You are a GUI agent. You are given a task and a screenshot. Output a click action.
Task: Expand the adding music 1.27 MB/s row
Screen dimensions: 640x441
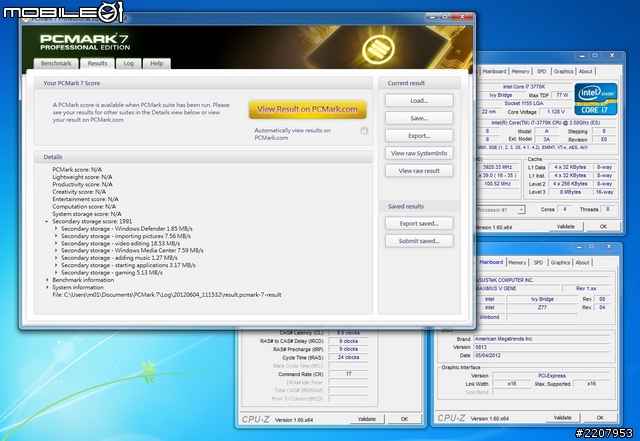(x=56, y=258)
